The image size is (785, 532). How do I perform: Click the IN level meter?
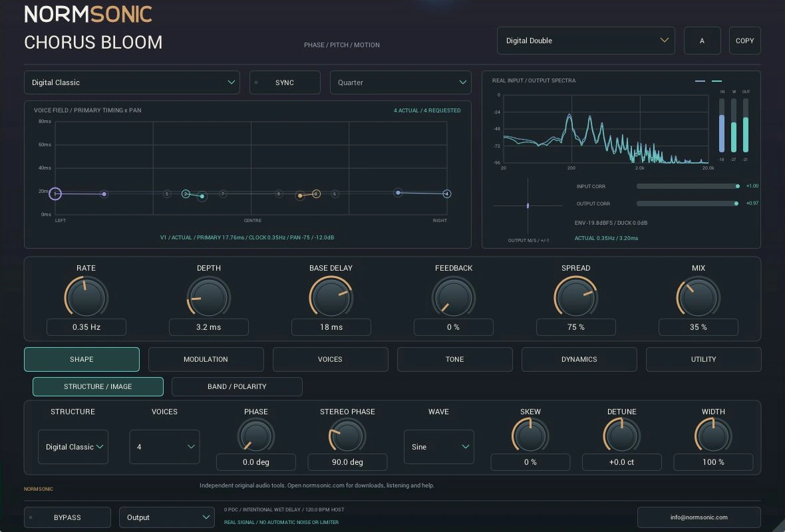pos(721,125)
